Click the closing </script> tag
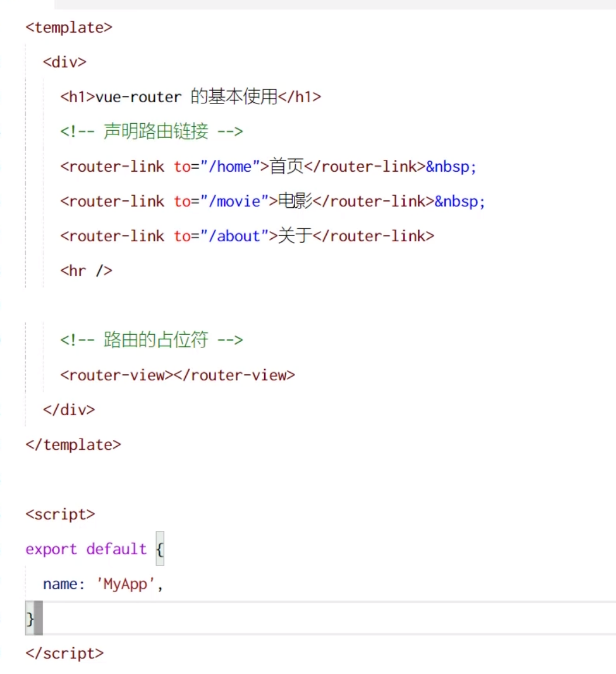The image size is (616, 674). [x=64, y=654]
